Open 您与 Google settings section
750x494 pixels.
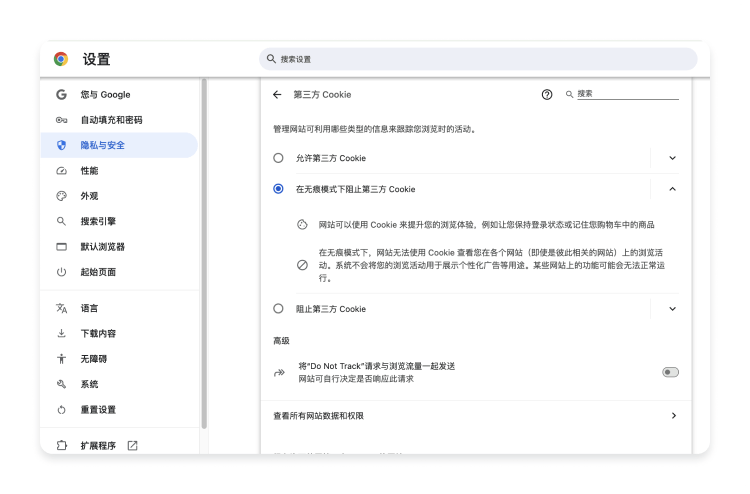point(119,95)
